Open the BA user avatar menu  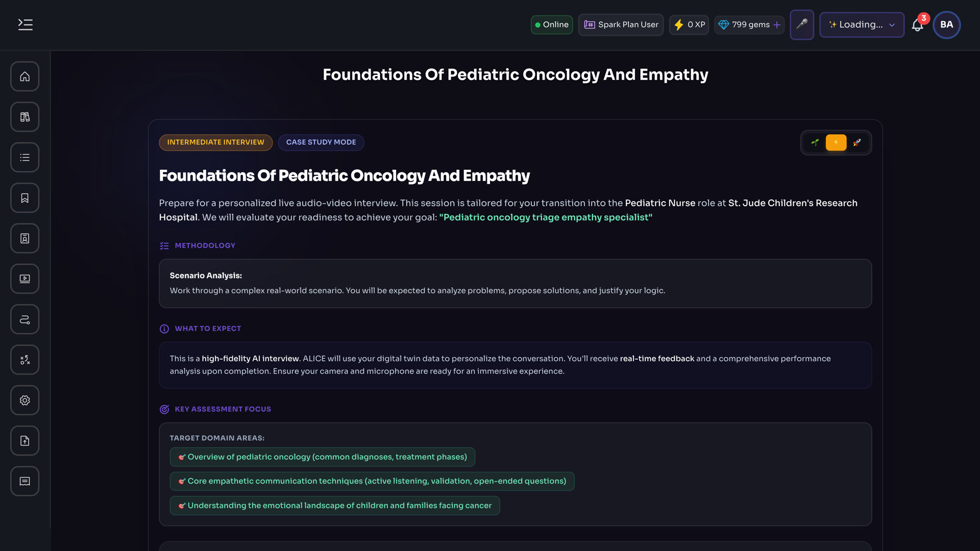(946, 24)
